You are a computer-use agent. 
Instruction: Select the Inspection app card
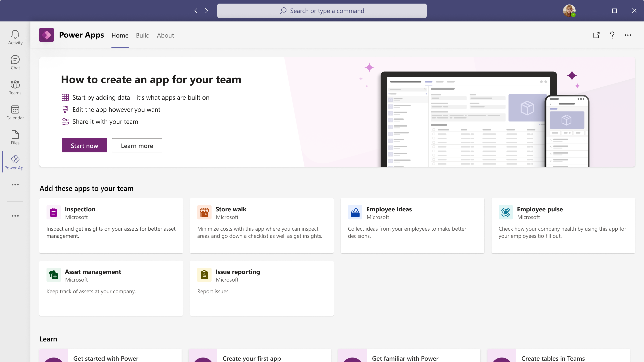click(111, 226)
